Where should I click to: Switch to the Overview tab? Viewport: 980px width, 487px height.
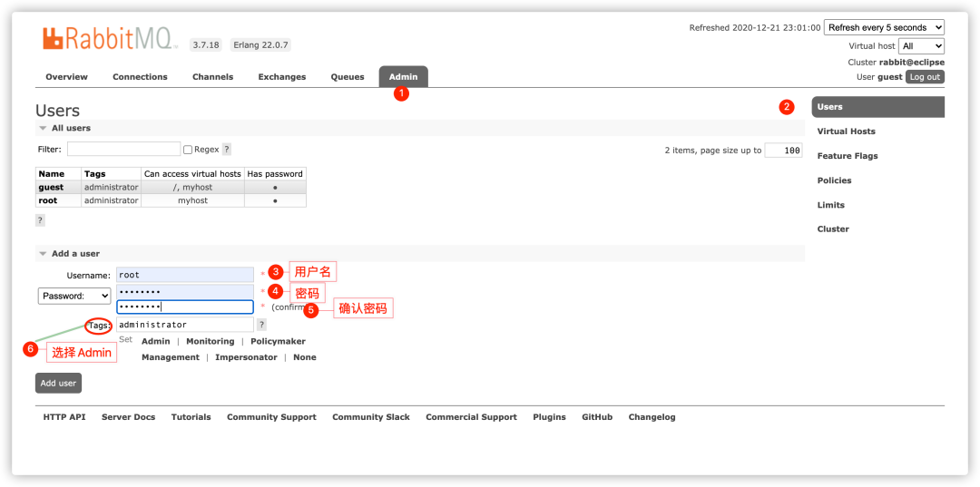point(67,77)
